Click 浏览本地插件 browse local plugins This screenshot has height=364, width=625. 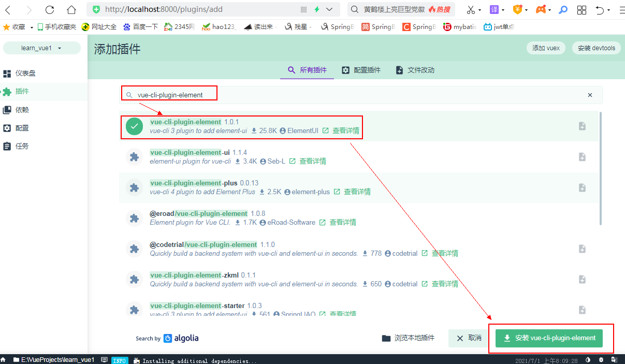[408, 338]
